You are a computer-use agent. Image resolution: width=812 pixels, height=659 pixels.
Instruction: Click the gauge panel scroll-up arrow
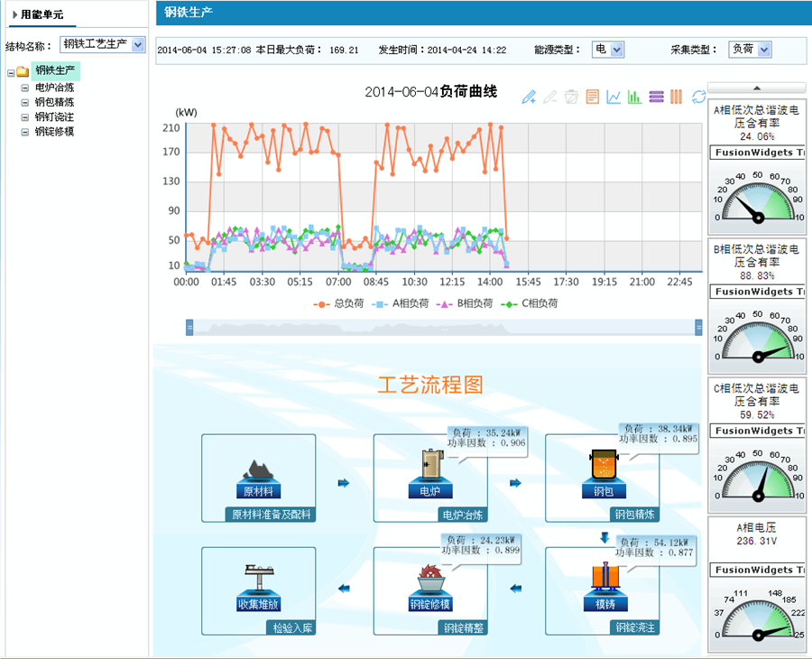[757, 88]
